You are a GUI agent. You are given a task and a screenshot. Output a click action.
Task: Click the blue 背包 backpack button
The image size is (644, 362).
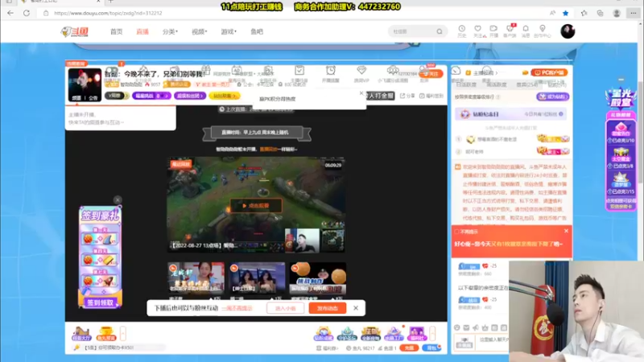[x=431, y=348]
